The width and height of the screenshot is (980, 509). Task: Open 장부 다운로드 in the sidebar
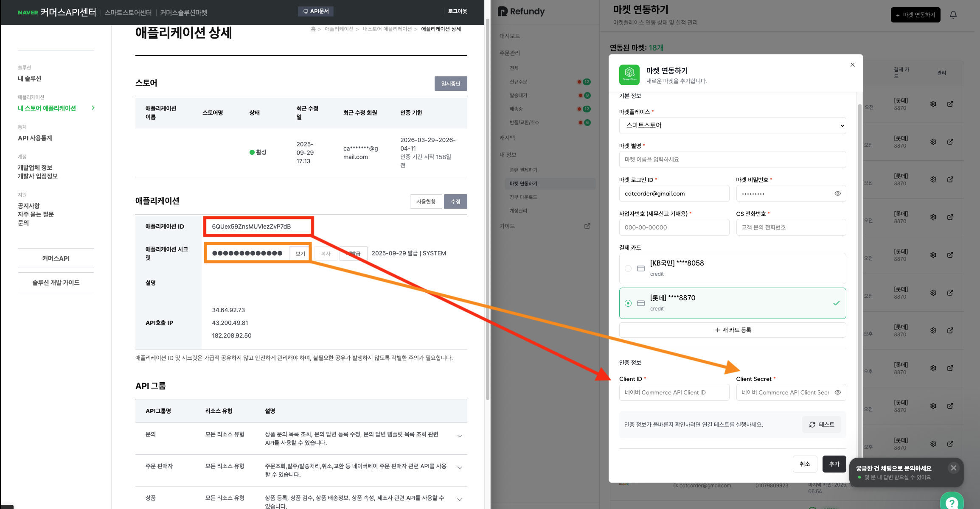click(524, 197)
